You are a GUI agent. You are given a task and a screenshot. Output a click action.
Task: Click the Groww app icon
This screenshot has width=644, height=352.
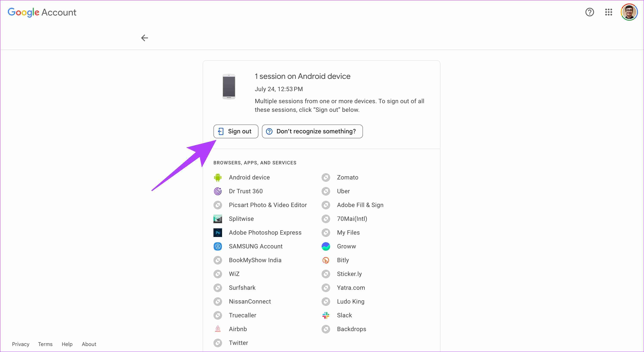(326, 246)
